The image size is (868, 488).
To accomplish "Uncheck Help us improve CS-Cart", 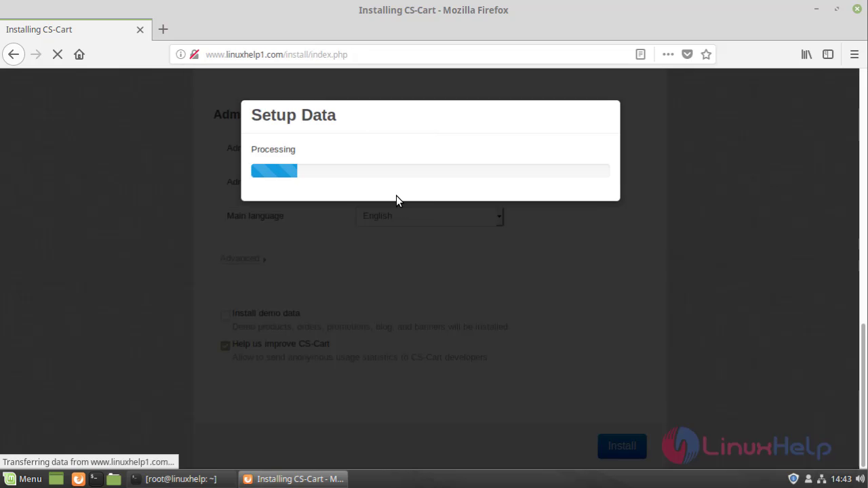I will click(225, 346).
